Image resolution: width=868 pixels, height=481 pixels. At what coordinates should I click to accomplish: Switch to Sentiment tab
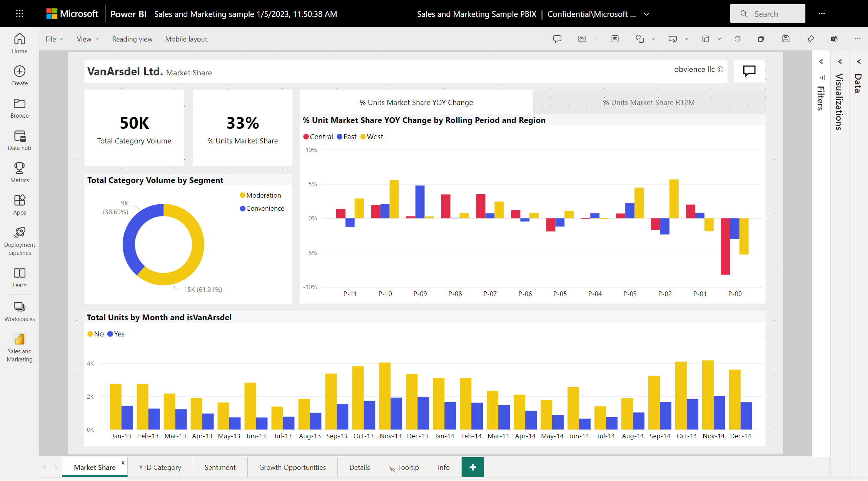click(x=219, y=468)
